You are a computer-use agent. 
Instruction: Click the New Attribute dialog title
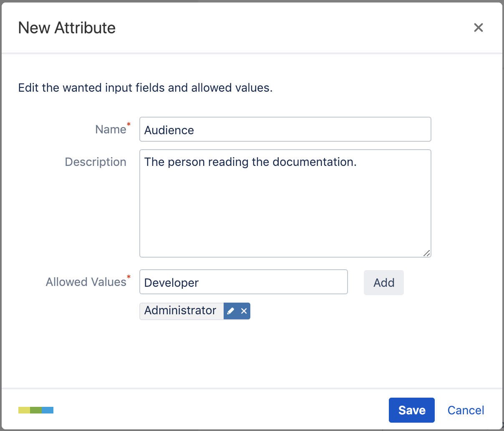click(67, 28)
